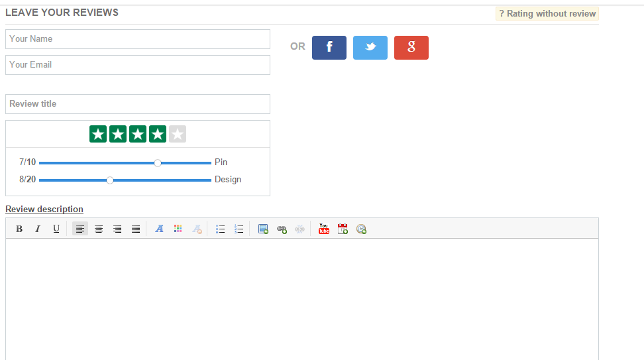Click the Rating without review button

(547, 13)
